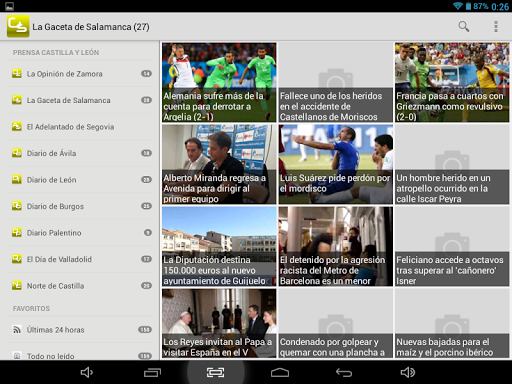This screenshot has height=384, width=512.
Task: Open Últimas 24 horas favorites list
Action: 80,330
